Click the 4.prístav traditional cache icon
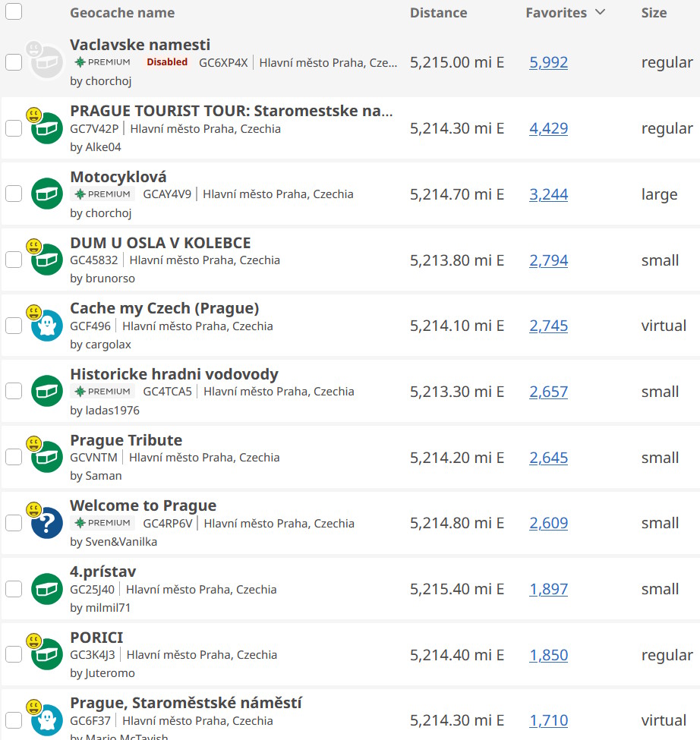Screen dimensions: 700x740 (x=47, y=589)
